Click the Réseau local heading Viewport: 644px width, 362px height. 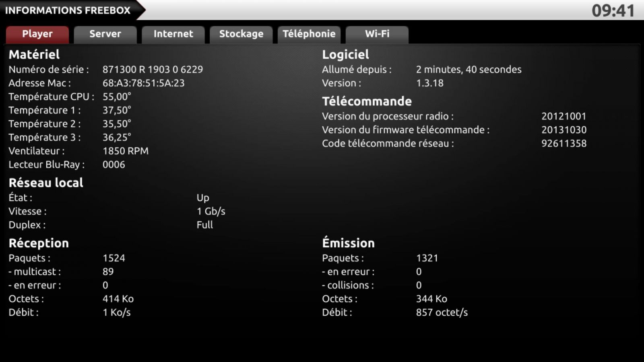pyautogui.click(x=46, y=183)
